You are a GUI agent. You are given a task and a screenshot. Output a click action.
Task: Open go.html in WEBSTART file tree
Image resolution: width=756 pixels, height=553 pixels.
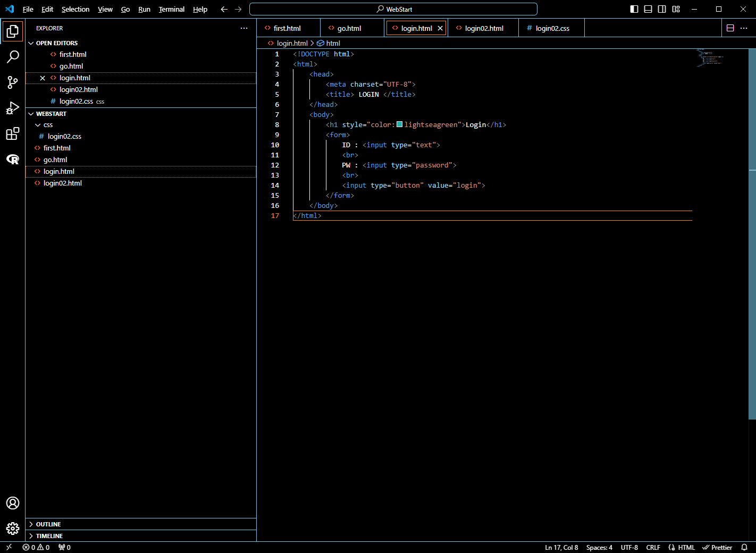click(x=141, y=160)
